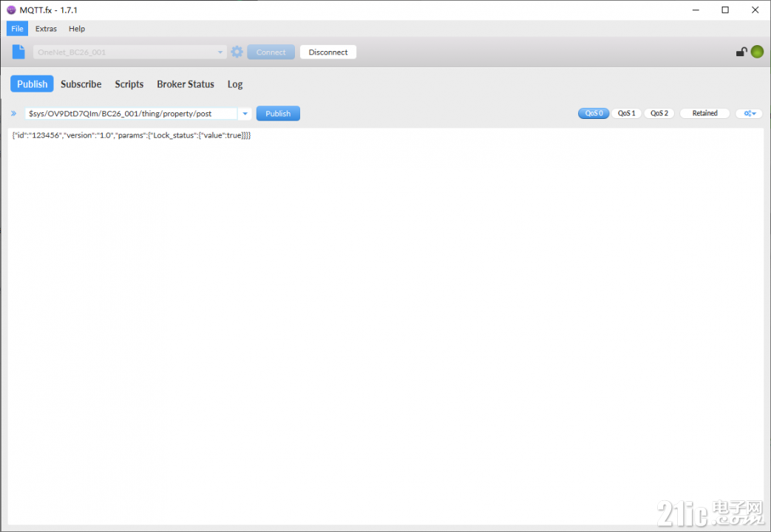Select QoS 1 level
The image size is (771, 532).
click(626, 114)
